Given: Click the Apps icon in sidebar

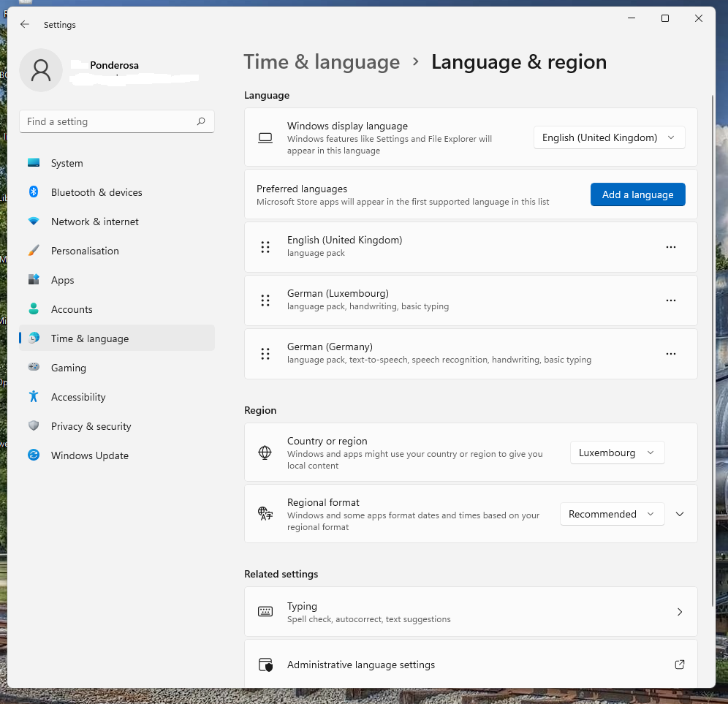Looking at the screenshot, I should point(34,279).
